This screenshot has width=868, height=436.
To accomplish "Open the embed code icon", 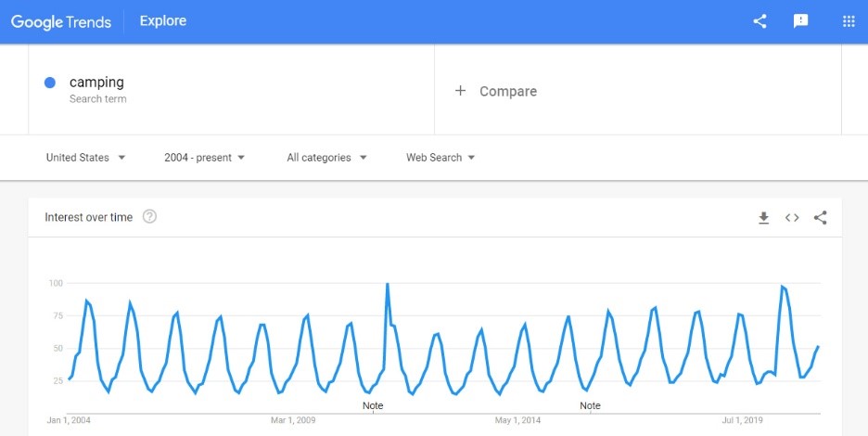I will point(792,218).
